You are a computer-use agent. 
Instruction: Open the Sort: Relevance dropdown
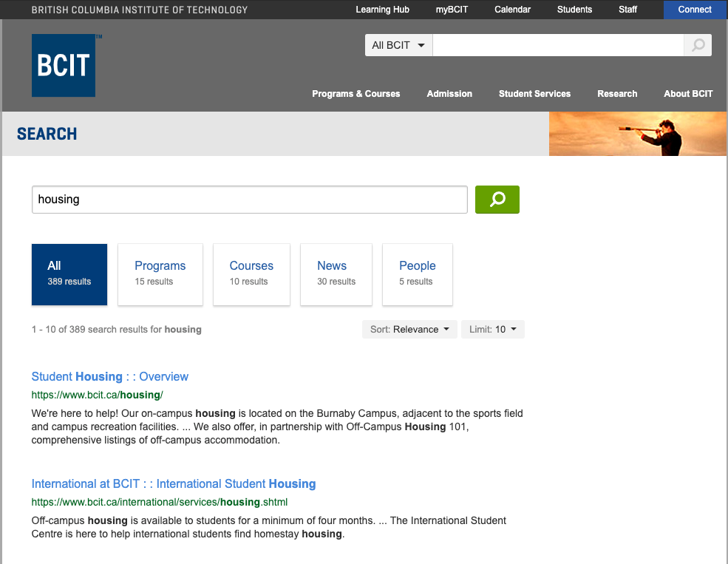pos(409,329)
